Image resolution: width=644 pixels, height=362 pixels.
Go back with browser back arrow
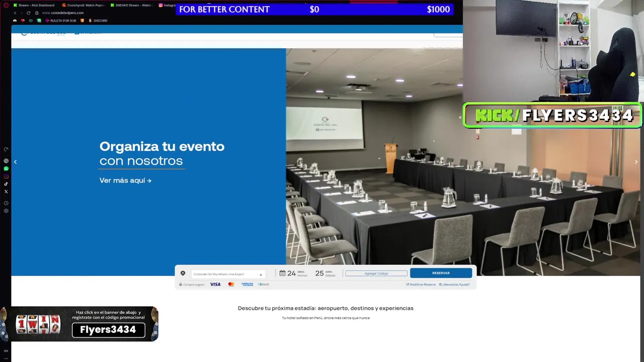[15, 13]
